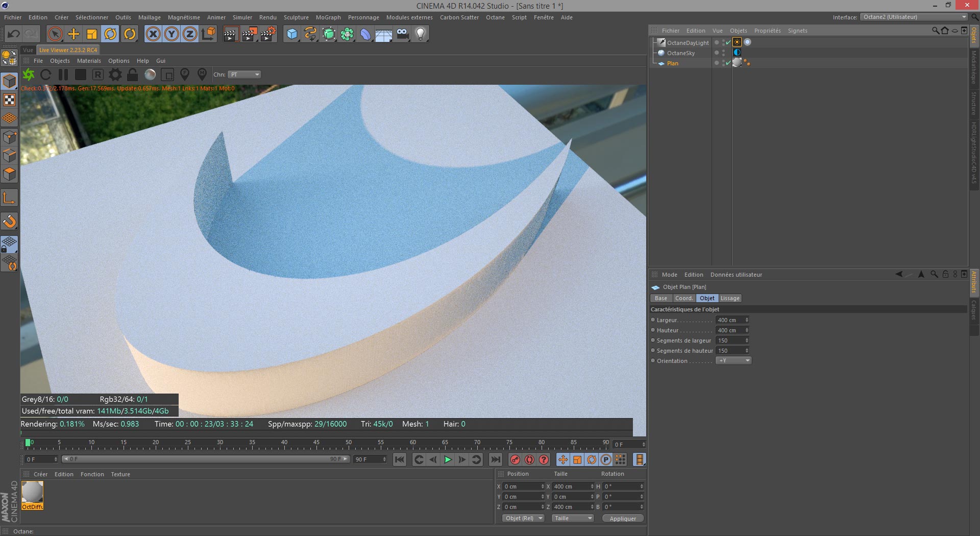Pause the Live Viewer render
980x536 pixels.
[63, 75]
